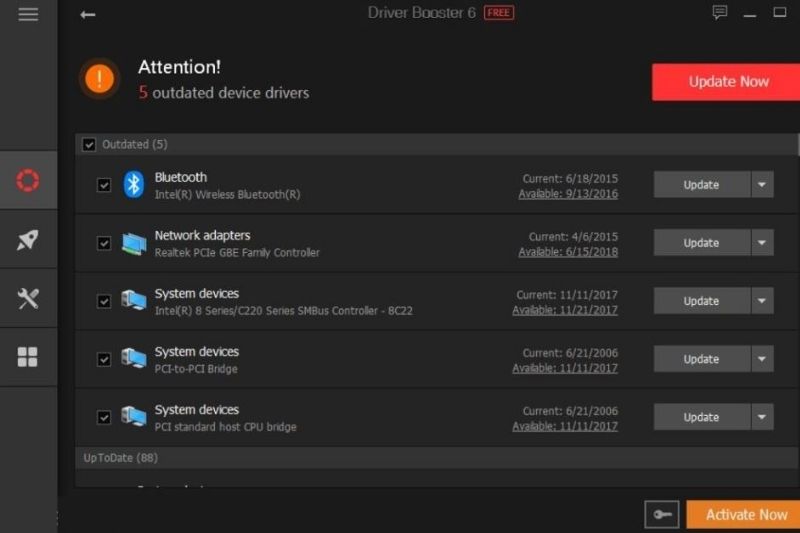Open Available: 9/13/2016 link
Screen dimensions: 800x533
pyautogui.click(x=568, y=194)
